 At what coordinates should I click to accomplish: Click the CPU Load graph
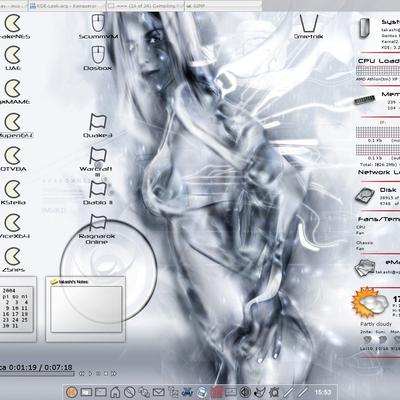pyautogui.click(x=378, y=71)
